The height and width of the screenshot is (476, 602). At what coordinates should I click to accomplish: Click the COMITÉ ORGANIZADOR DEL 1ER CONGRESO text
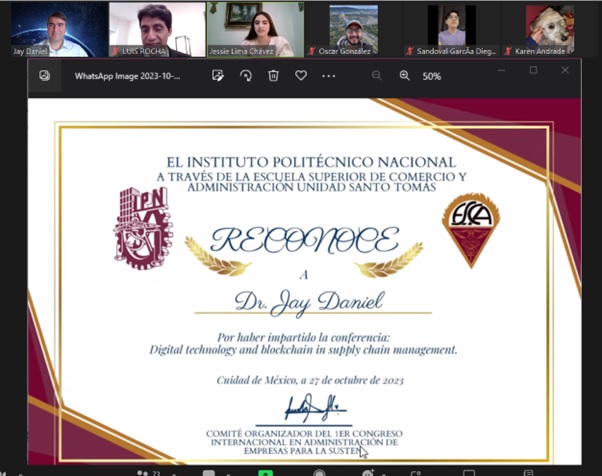point(304,434)
